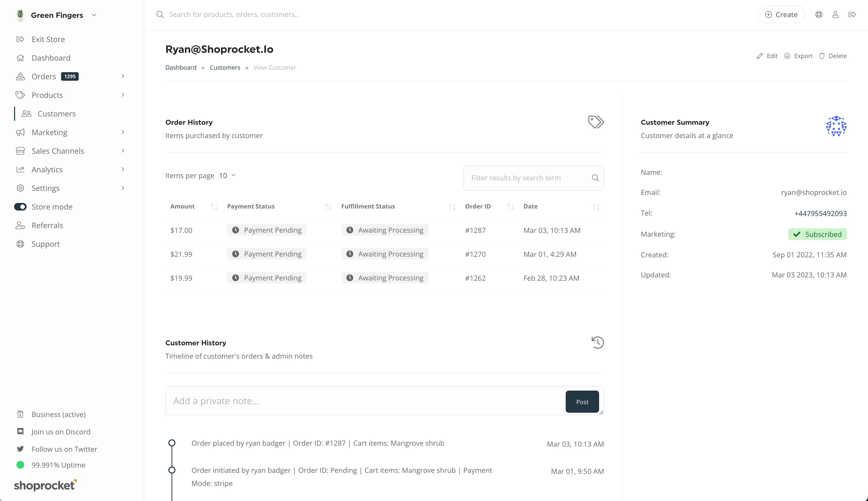Click the Export download icon

pyautogui.click(x=787, y=56)
